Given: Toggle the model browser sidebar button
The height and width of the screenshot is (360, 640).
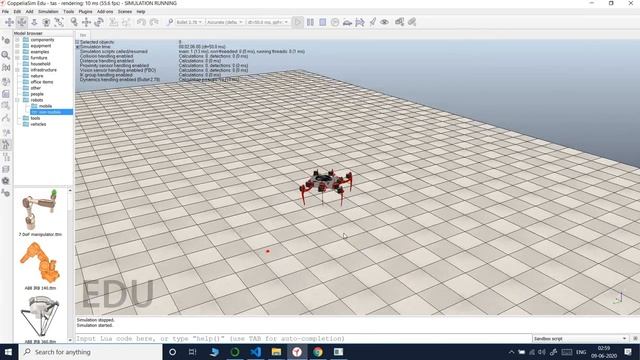Looking at the screenshot, I should pyautogui.click(x=6, y=144).
